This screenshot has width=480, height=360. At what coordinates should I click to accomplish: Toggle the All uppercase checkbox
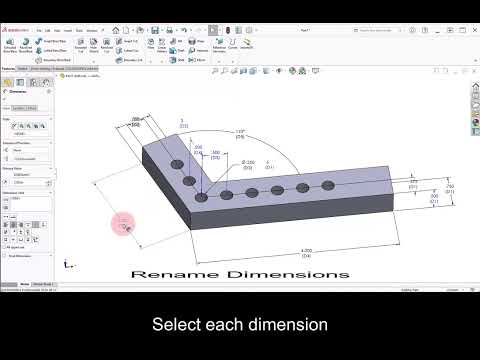pos(4,248)
